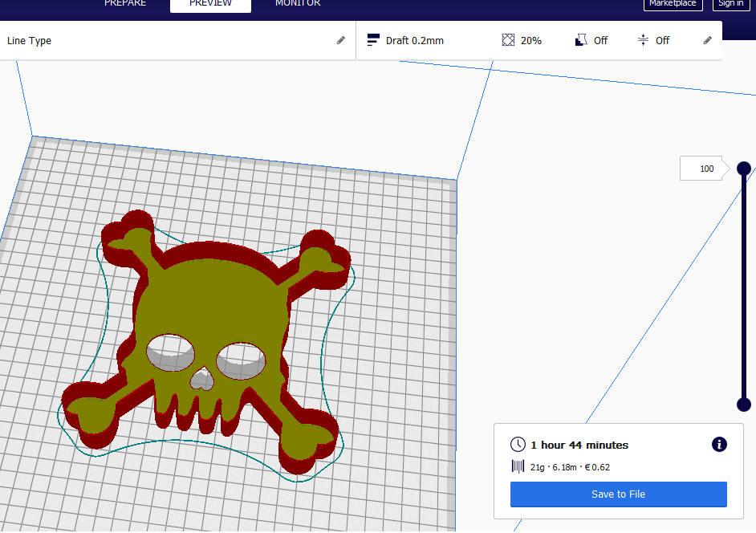Screen dimensions: 756x533
Task: Select the PREVIEW tab
Action: tap(210, 5)
